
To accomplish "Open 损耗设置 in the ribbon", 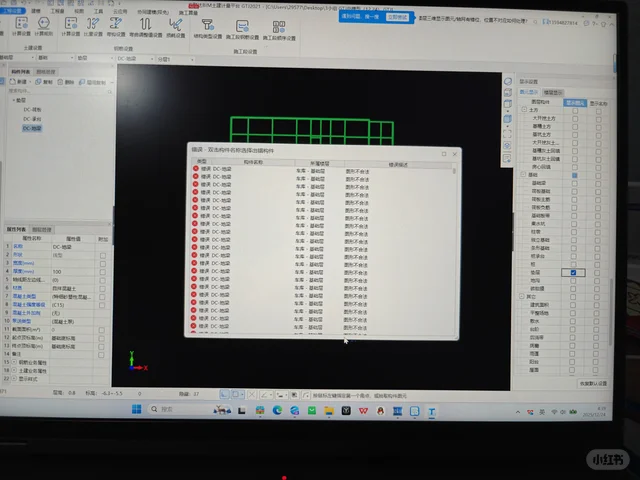I will 176,28.
